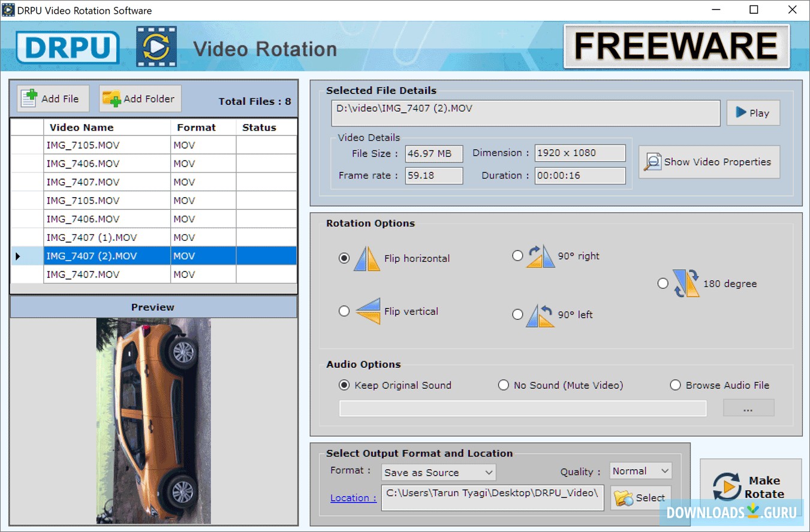Click the car preview thumbnail

pos(153,419)
